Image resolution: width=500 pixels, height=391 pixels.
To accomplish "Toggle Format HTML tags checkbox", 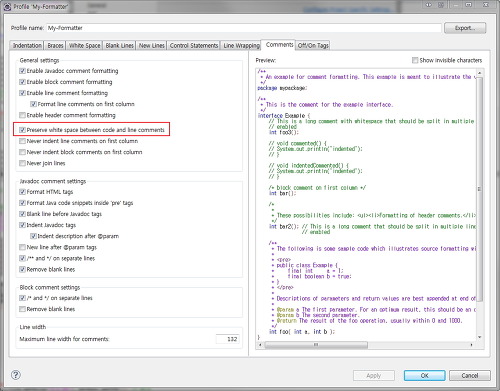I will [22, 192].
